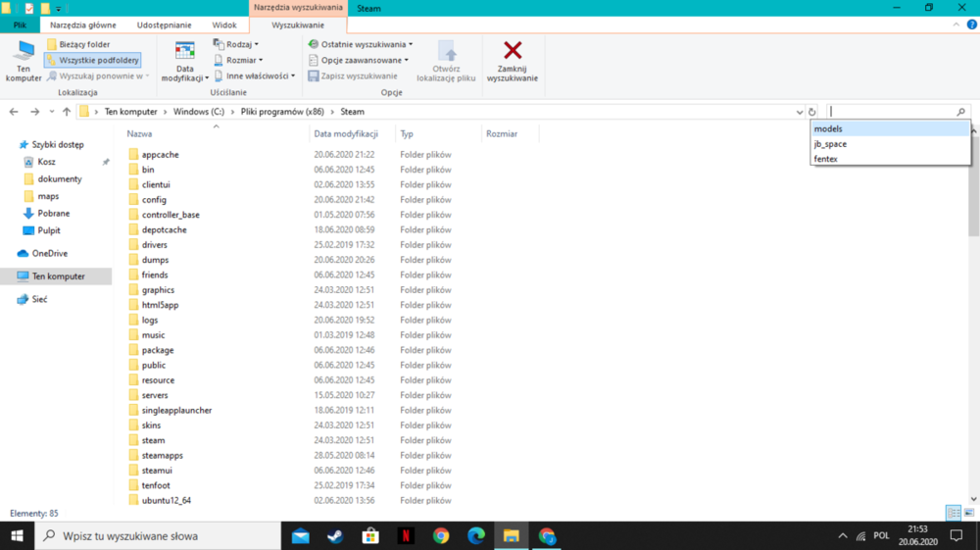Collapse the ribbon with chevron
980x550 pixels.
[956, 25]
